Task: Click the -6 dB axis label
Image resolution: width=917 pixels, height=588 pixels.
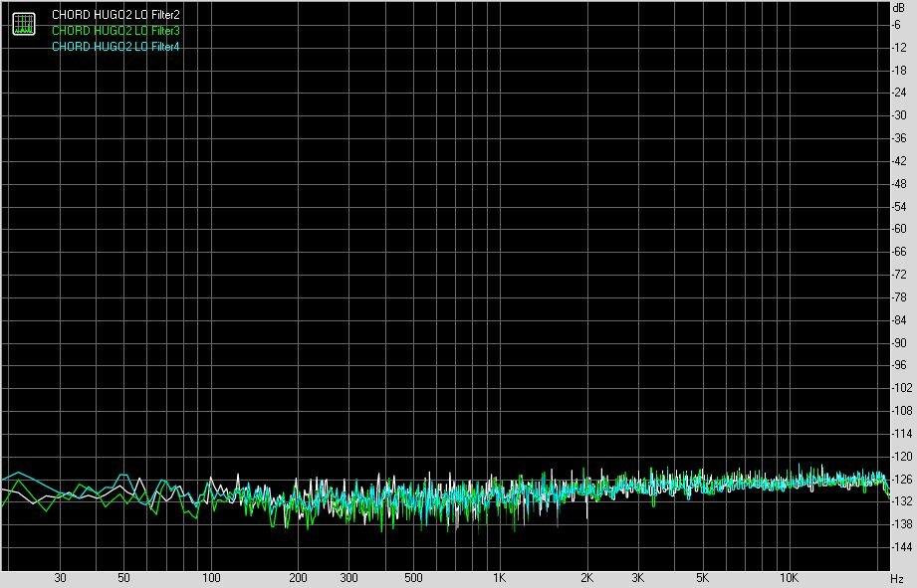Action: coord(899,25)
